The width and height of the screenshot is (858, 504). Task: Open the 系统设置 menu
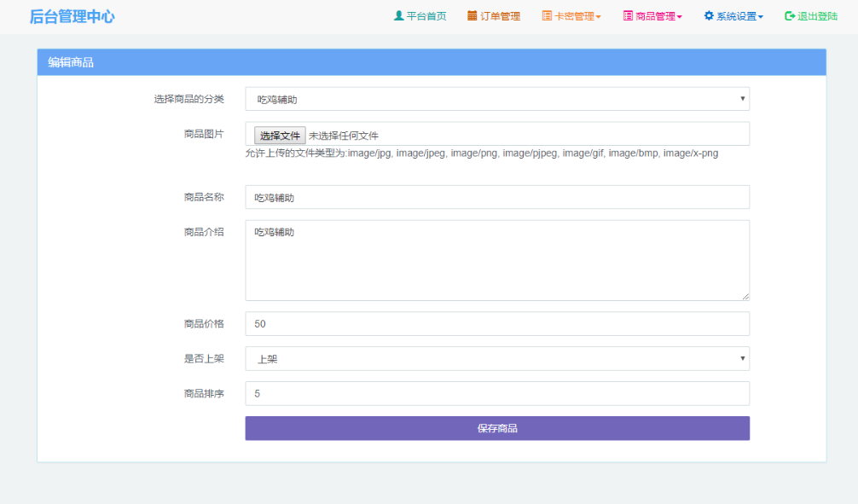click(x=733, y=16)
